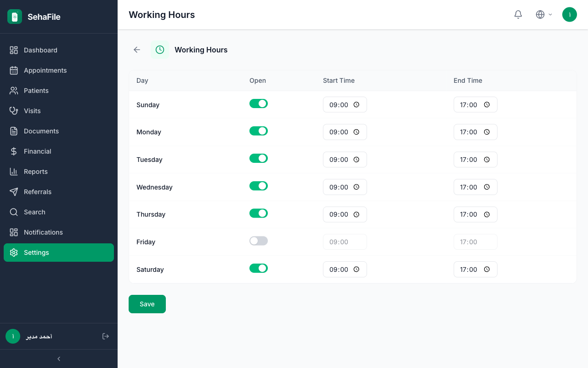Click the Open column header
This screenshot has height=368, width=588.
(x=258, y=80)
